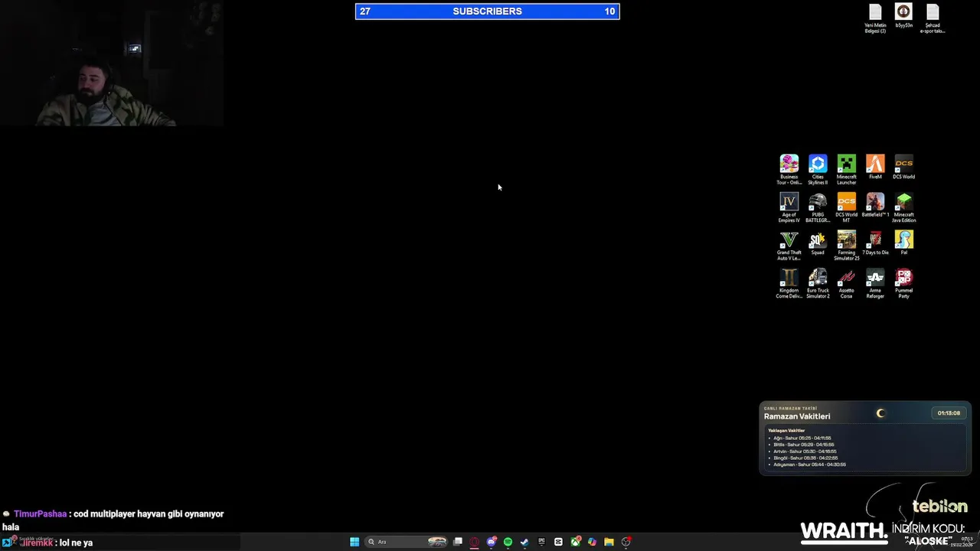This screenshot has width=980, height=551.
Task: Switch to Opera GX on the taskbar
Action: tap(475, 542)
